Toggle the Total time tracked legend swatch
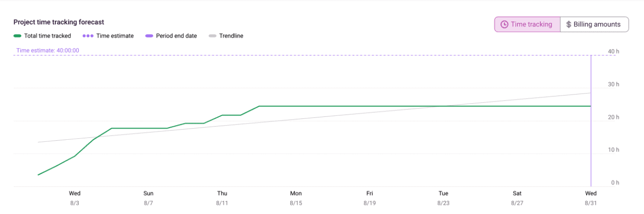This screenshot has width=644, height=214. pyautogui.click(x=17, y=36)
